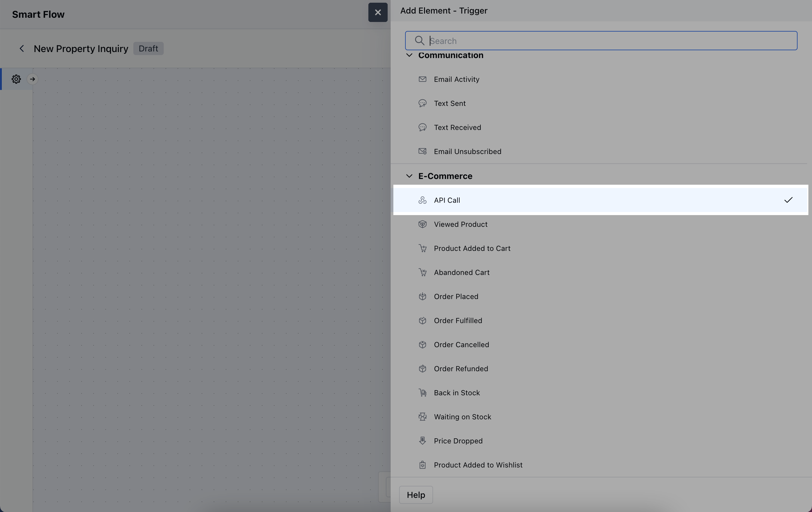Click the Draft status badge
The width and height of the screenshot is (812, 512).
click(148, 48)
